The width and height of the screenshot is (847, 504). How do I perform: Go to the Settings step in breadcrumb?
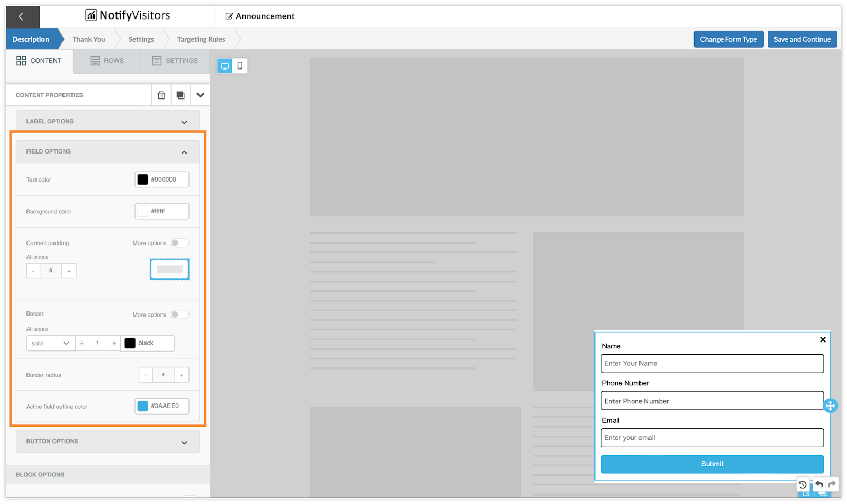coord(141,39)
